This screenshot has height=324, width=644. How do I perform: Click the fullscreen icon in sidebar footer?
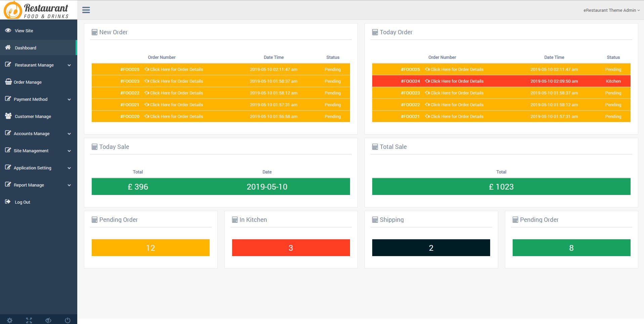[29, 320]
